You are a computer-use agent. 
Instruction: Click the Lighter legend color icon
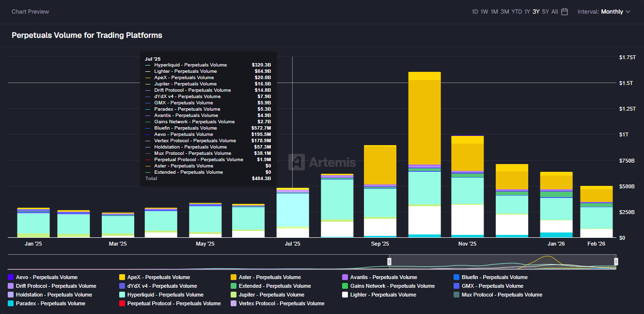pyautogui.click(x=345, y=295)
